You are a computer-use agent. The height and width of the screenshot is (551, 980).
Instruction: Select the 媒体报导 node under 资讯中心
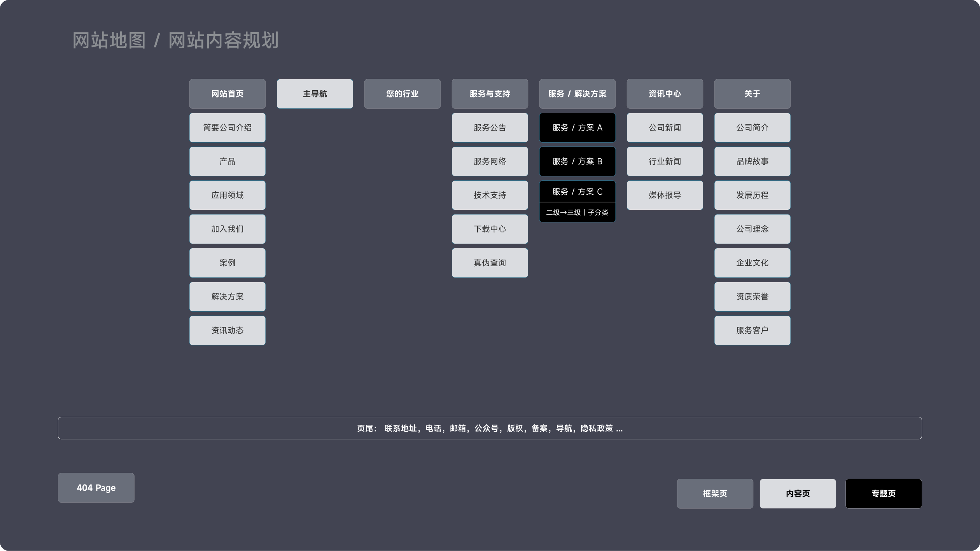pyautogui.click(x=665, y=195)
